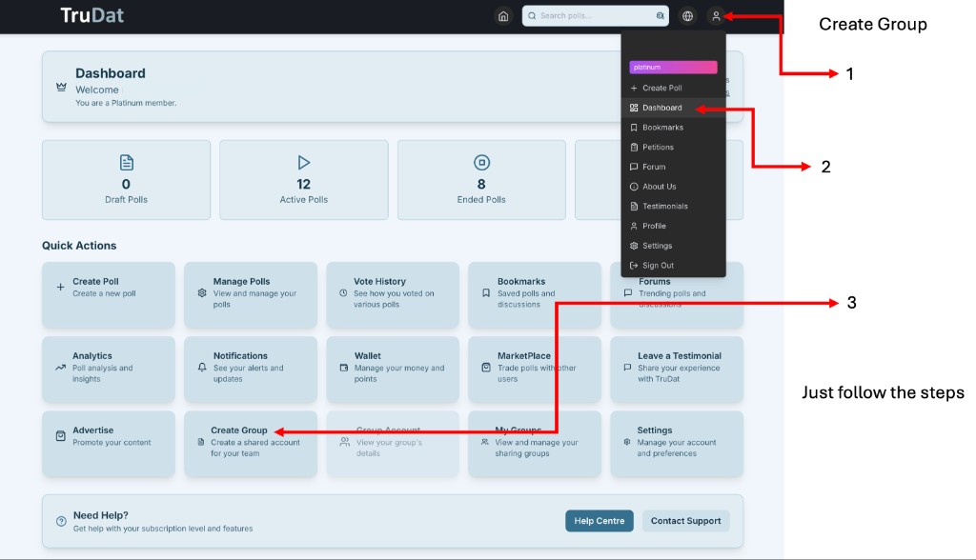
Task: Click the Active Polls play icon
Action: click(x=304, y=163)
